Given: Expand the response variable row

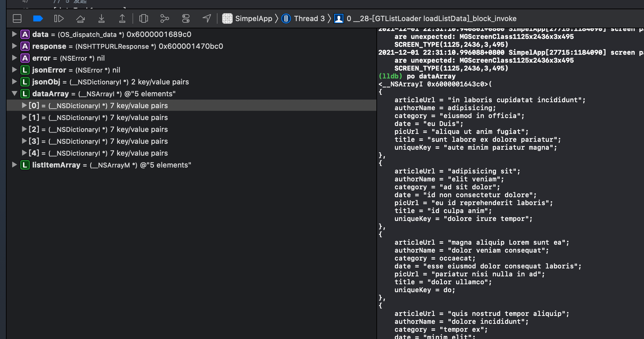Looking at the screenshot, I should click(x=14, y=46).
